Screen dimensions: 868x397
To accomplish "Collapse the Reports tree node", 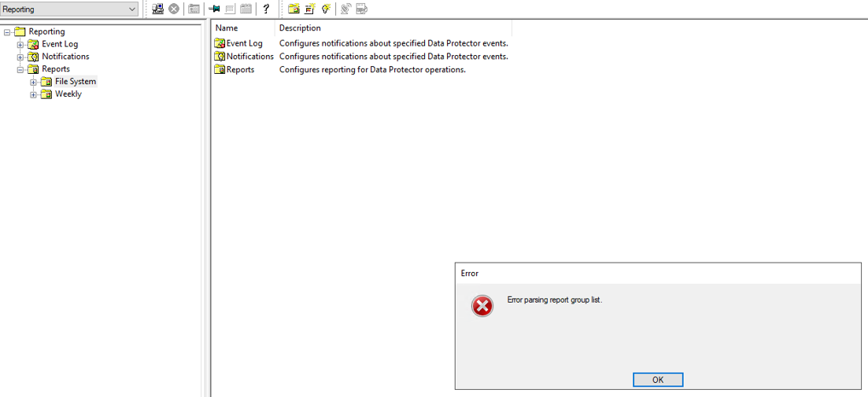I will (20, 70).
